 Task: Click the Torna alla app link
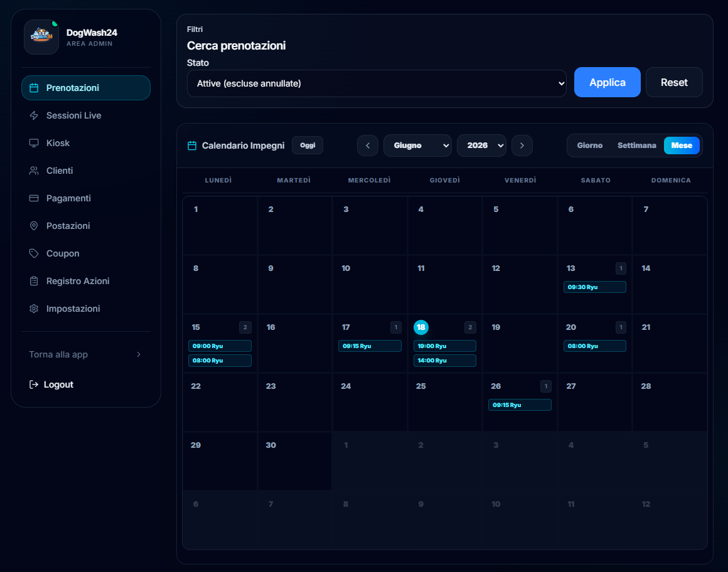pyautogui.click(x=86, y=354)
